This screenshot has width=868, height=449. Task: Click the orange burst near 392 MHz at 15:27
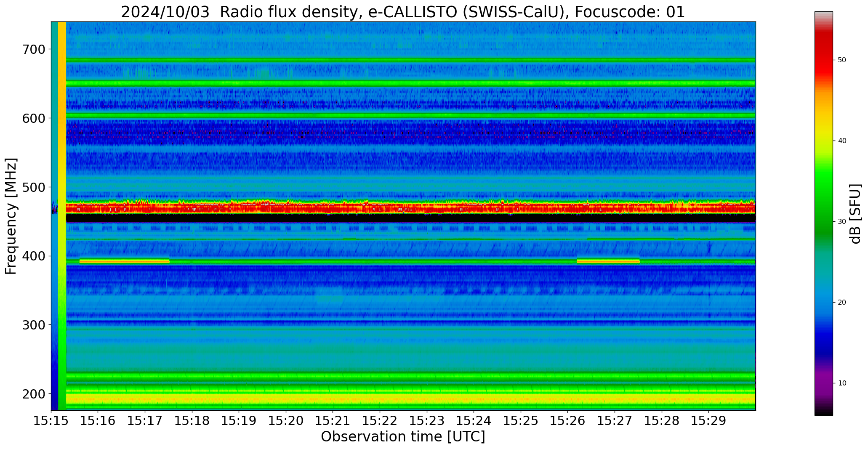click(608, 261)
